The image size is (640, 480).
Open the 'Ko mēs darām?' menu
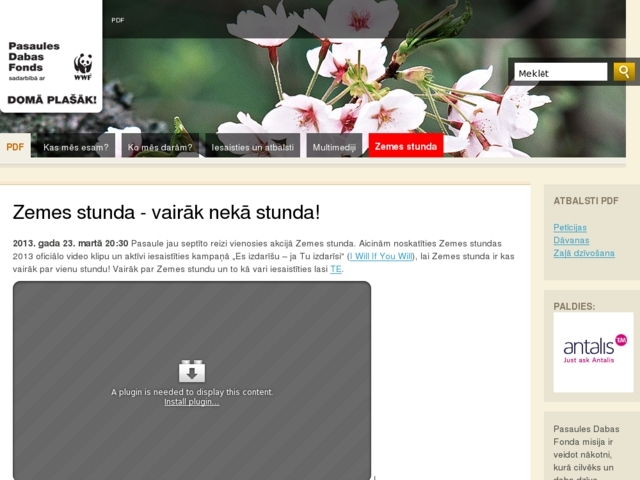point(160,147)
